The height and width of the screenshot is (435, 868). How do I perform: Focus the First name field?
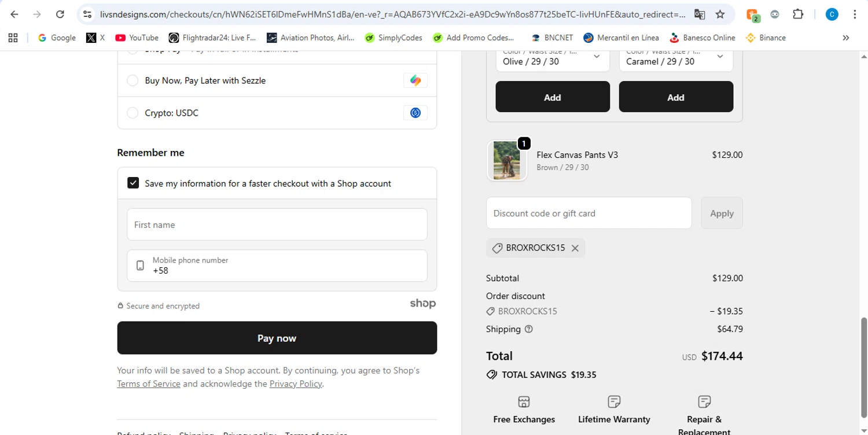277,224
